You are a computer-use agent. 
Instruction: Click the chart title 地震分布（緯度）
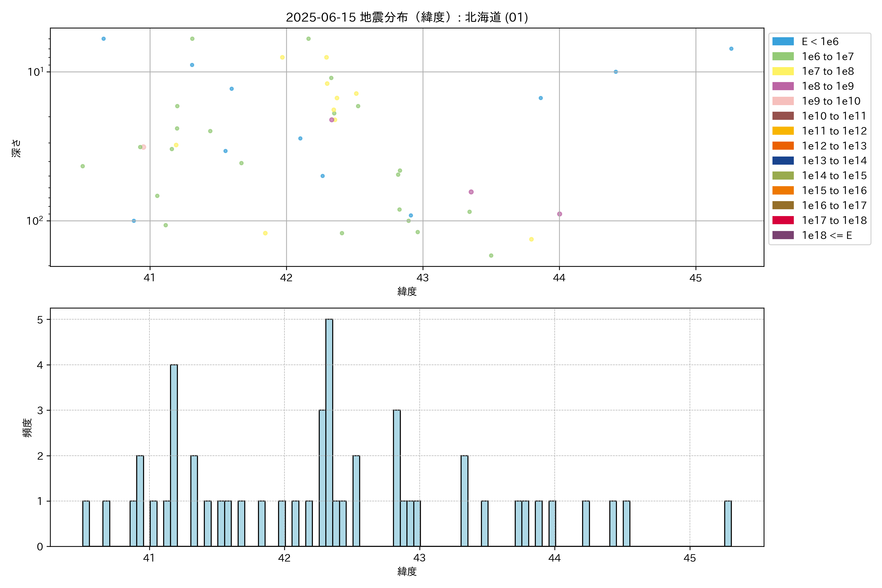coord(407,17)
